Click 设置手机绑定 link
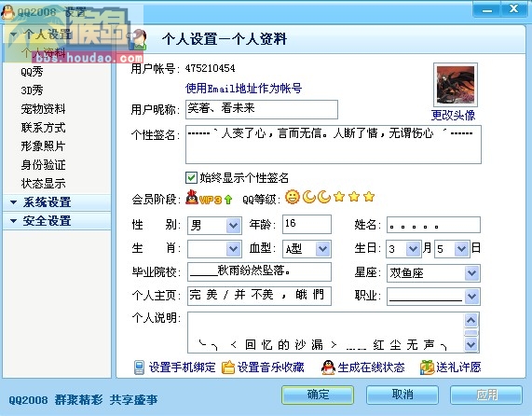 (183, 367)
